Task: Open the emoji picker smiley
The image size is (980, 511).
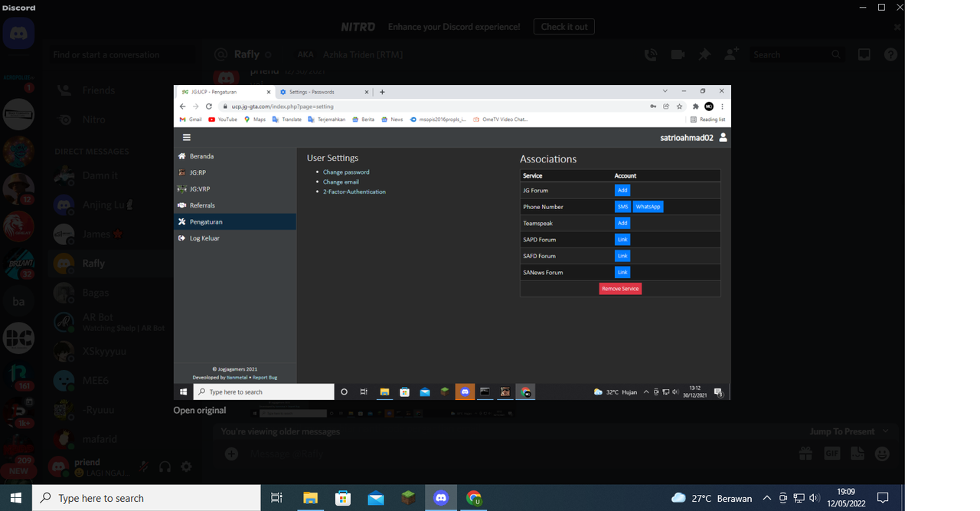Action: (882, 454)
